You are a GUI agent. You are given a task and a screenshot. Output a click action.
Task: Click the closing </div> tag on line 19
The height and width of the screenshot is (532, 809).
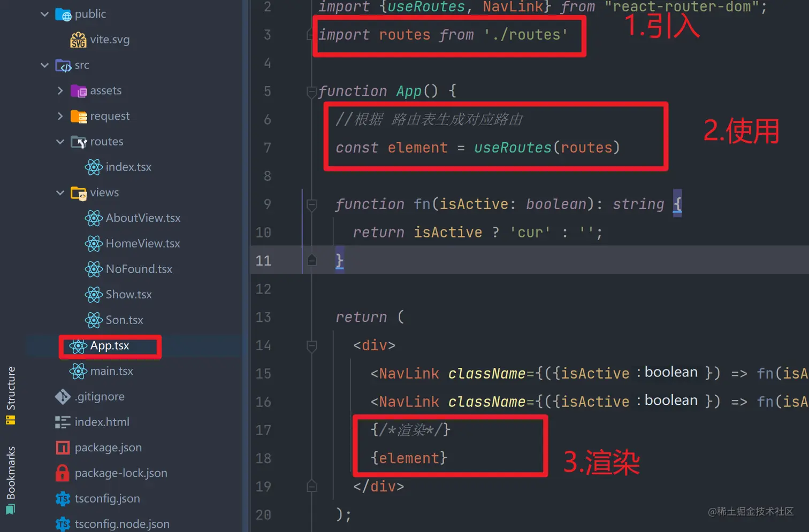(379, 487)
